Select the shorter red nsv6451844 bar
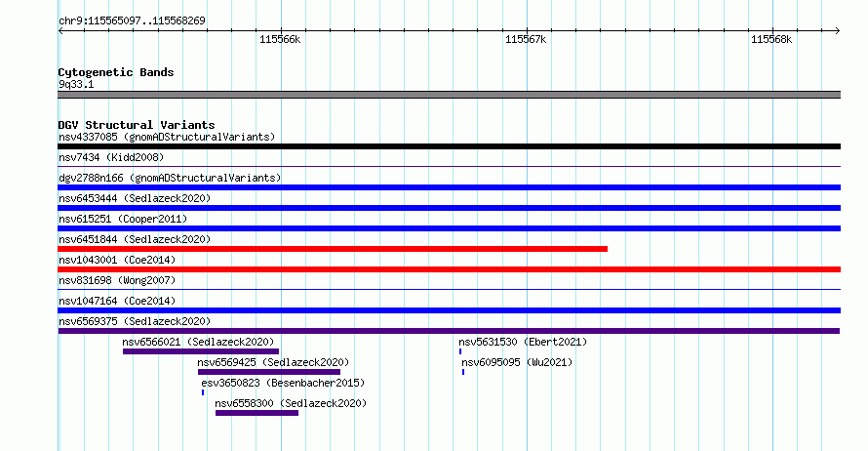The image size is (868, 451). point(333,249)
